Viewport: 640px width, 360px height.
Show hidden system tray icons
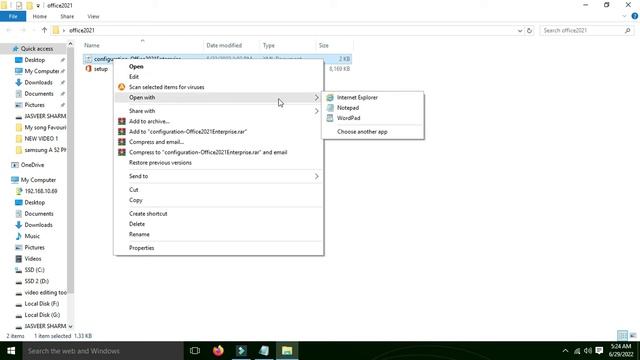pos(565,351)
